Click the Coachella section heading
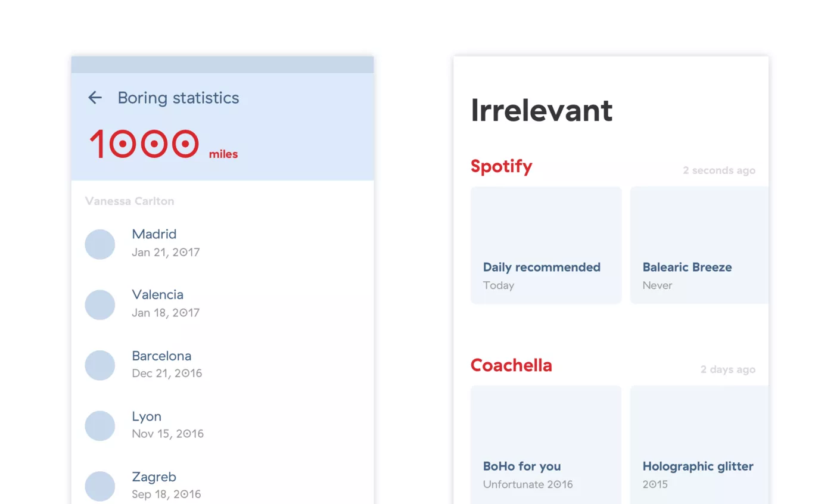The height and width of the screenshot is (504, 840). click(x=511, y=365)
